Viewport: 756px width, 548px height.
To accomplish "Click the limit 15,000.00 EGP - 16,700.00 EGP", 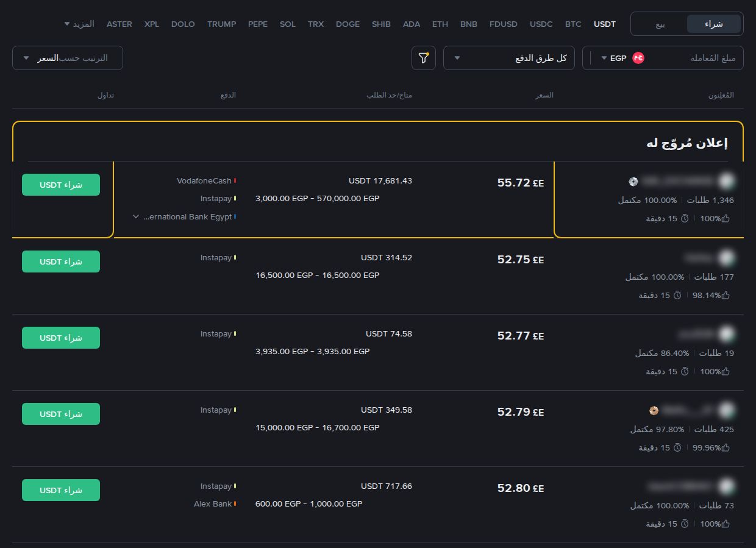I will [318, 428].
